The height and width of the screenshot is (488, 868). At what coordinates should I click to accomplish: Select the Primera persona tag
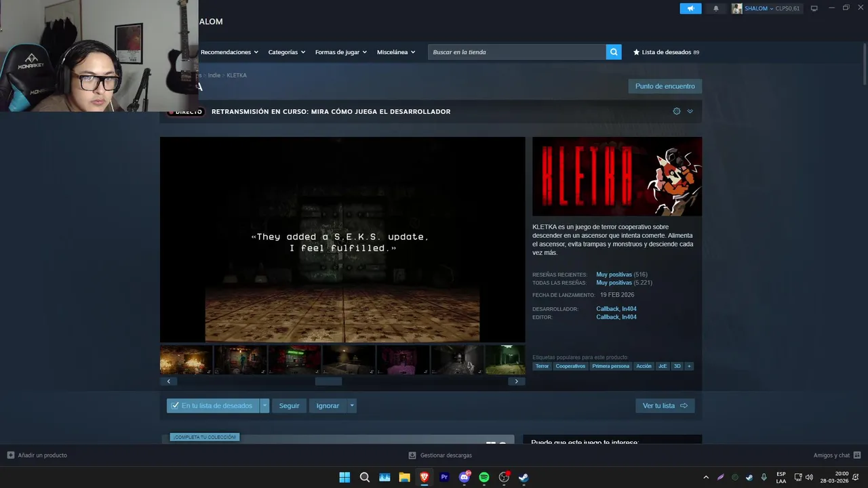610,366
